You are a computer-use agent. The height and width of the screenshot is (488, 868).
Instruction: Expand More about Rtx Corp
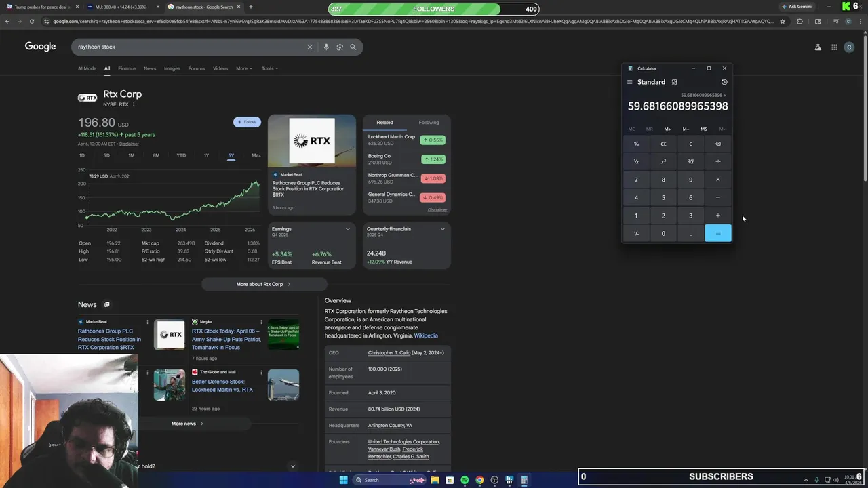click(x=264, y=284)
